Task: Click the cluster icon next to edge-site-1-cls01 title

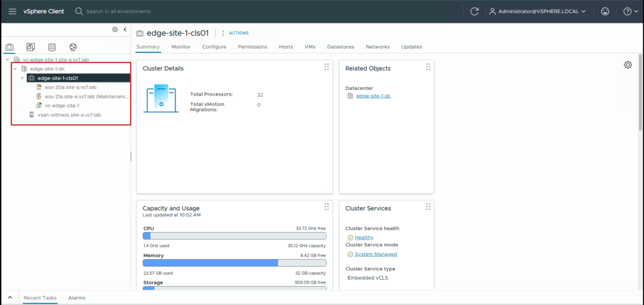Action: [x=140, y=33]
